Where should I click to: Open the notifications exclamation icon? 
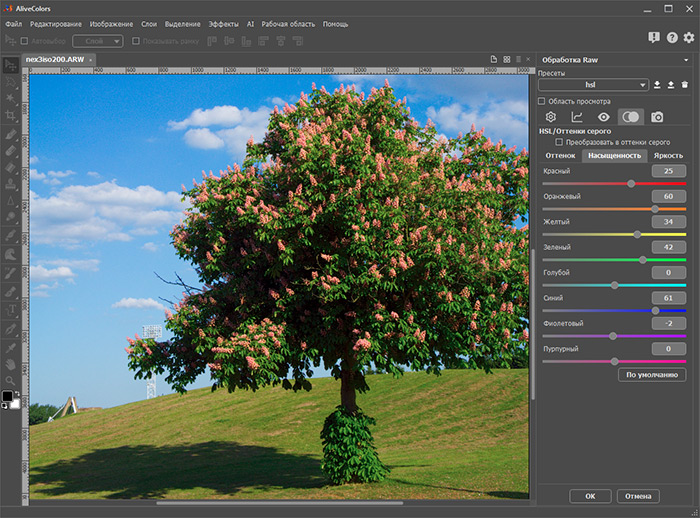654,38
